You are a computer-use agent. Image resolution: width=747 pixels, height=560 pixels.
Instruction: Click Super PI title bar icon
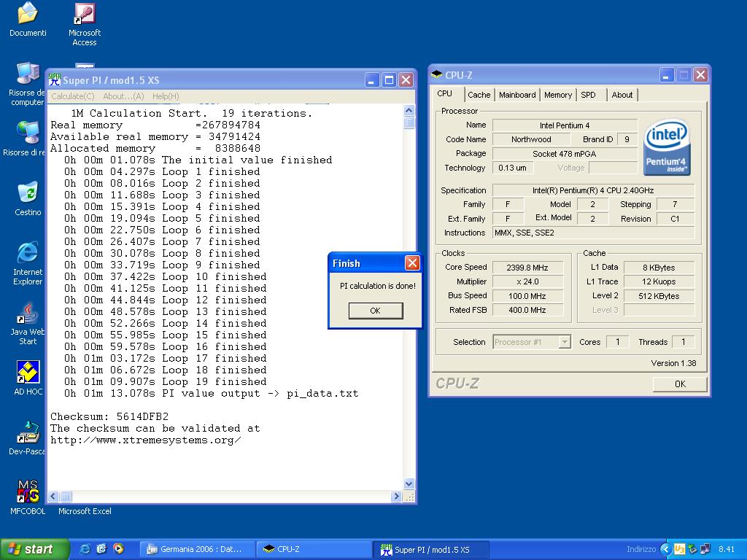tap(55, 79)
